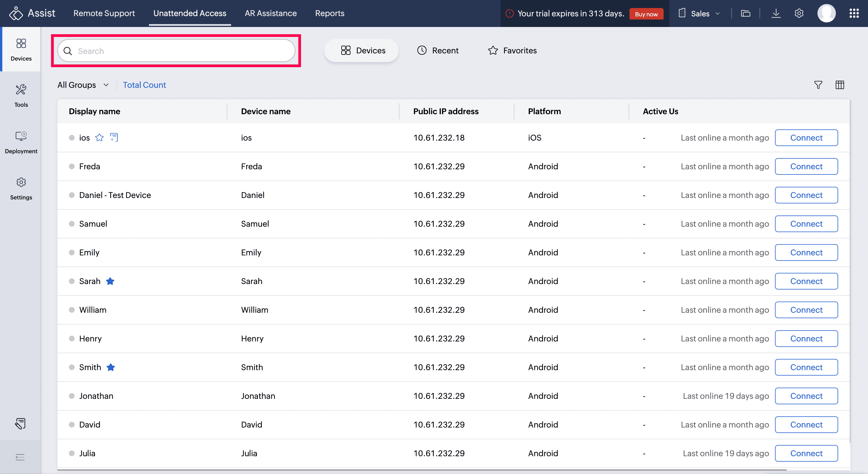Open the Deployment sidebar section
The width and height of the screenshot is (868, 474).
21,142
